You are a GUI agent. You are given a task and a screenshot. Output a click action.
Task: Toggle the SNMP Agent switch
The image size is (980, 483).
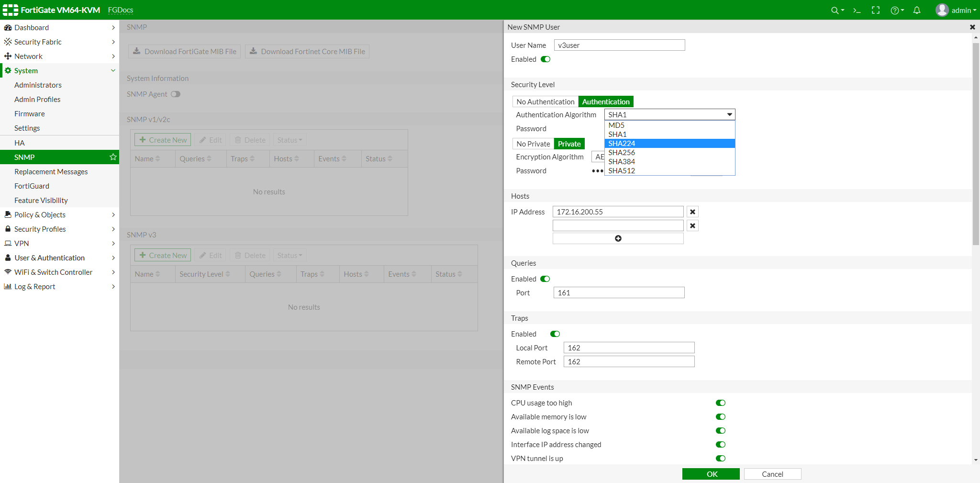click(176, 94)
